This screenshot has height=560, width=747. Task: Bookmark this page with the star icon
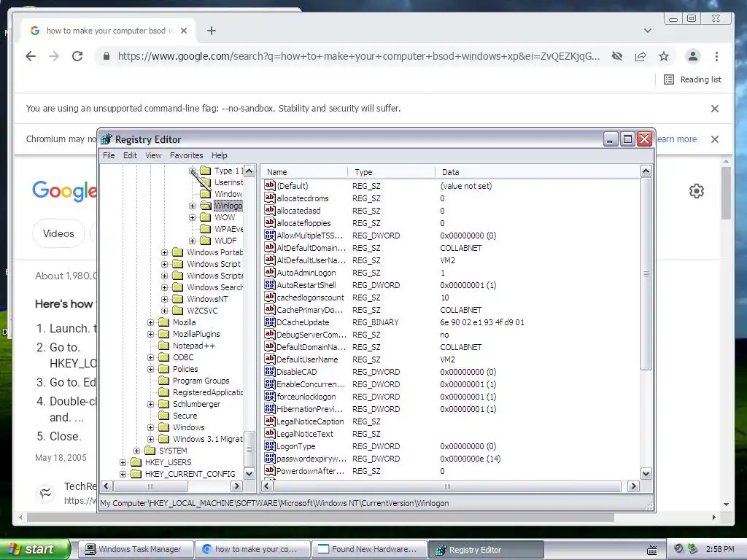point(664,56)
